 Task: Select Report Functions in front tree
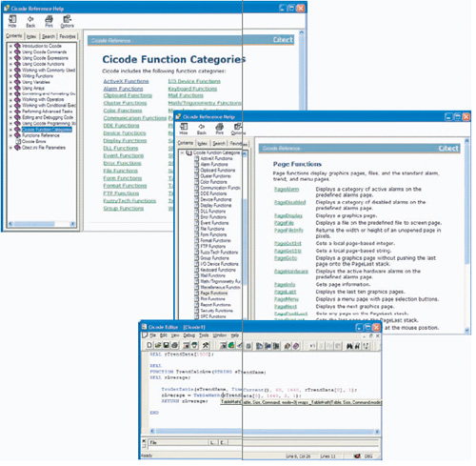pos(216,305)
